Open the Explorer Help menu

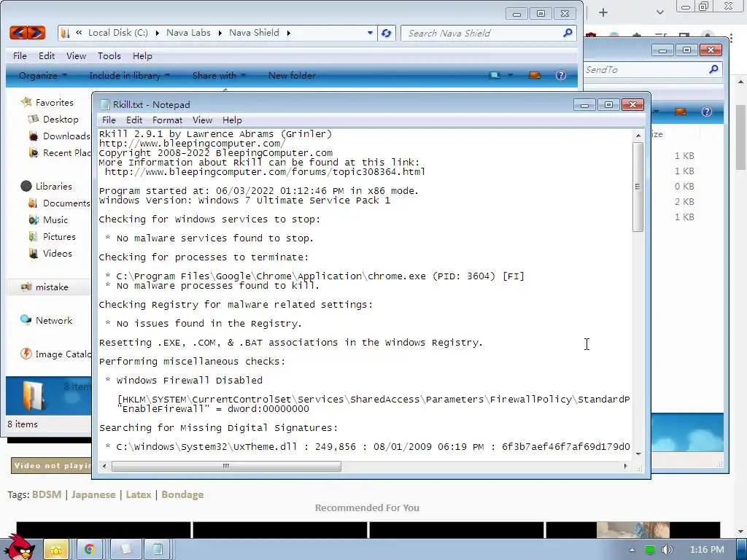[x=142, y=55]
